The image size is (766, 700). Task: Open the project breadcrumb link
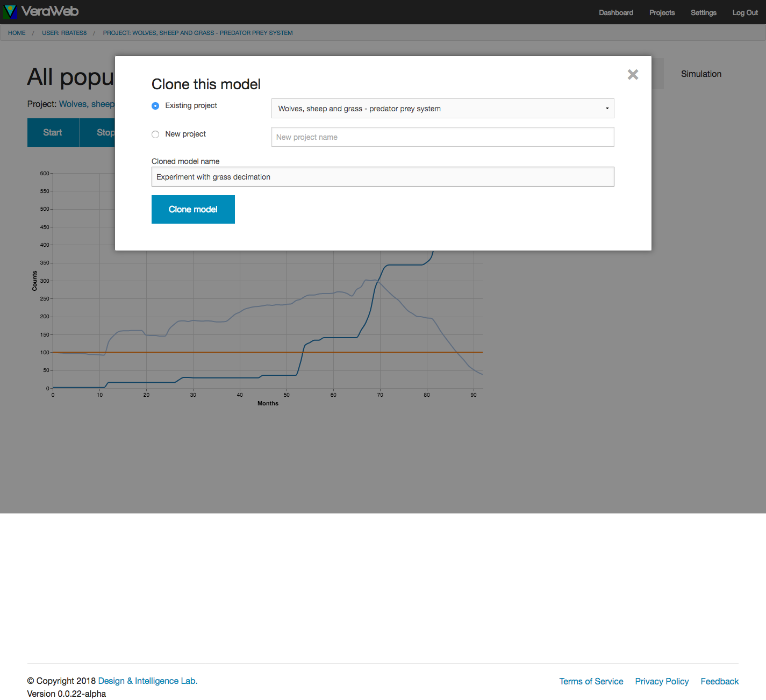pyautogui.click(x=198, y=33)
